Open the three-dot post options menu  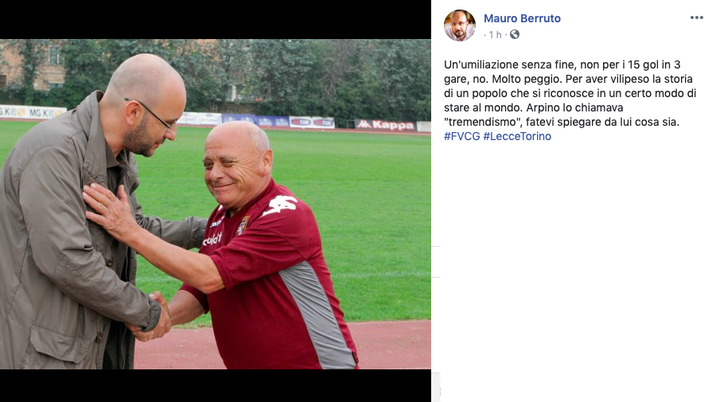click(696, 18)
